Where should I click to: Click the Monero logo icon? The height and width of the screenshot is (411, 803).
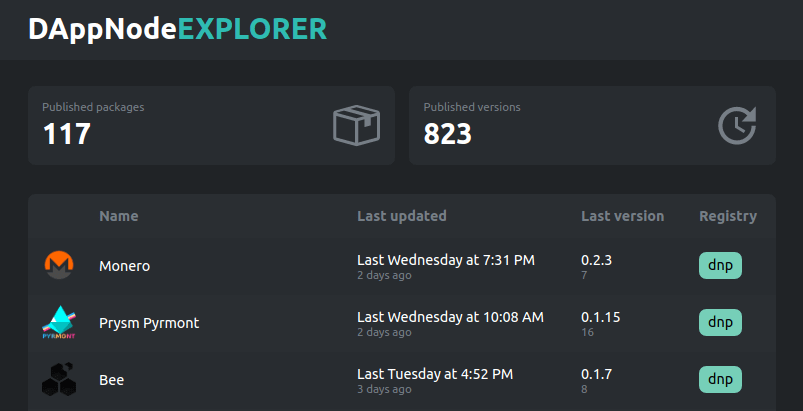(x=59, y=266)
